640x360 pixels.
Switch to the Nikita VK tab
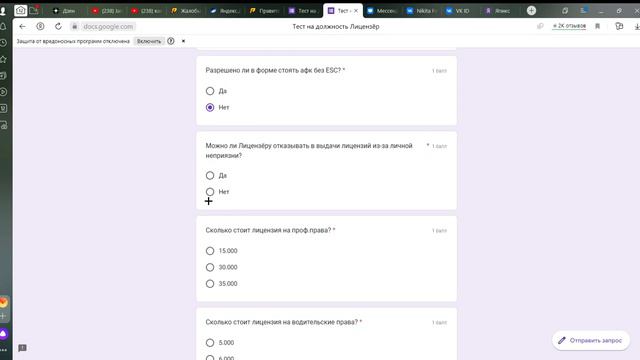pyautogui.click(x=421, y=11)
